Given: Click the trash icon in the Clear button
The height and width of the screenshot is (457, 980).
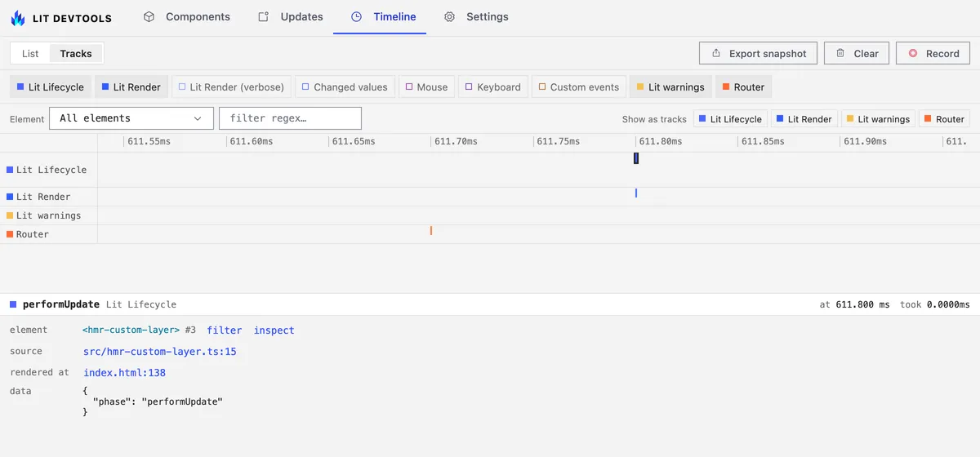Looking at the screenshot, I should click(840, 53).
